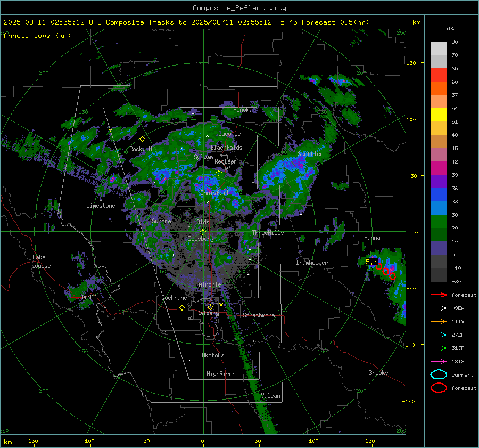The image size is (479, 448).
Task: Click the Drumheller city label
Action: click(x=312, y=263)
